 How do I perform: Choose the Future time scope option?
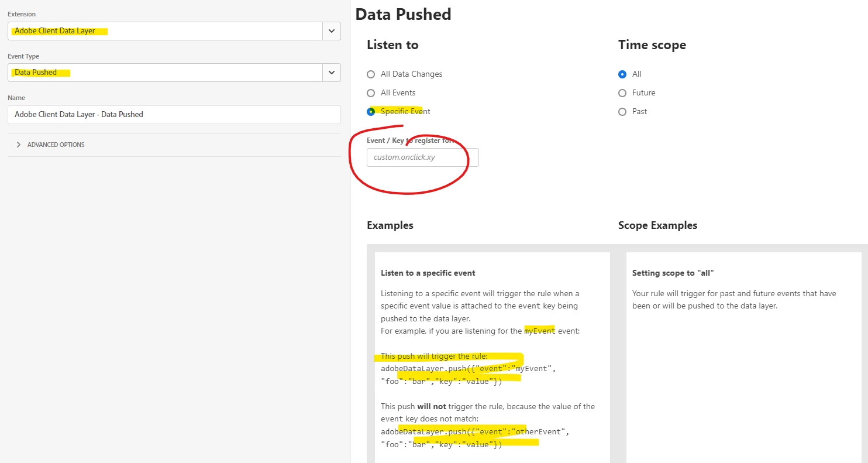[x=622, y=93]
